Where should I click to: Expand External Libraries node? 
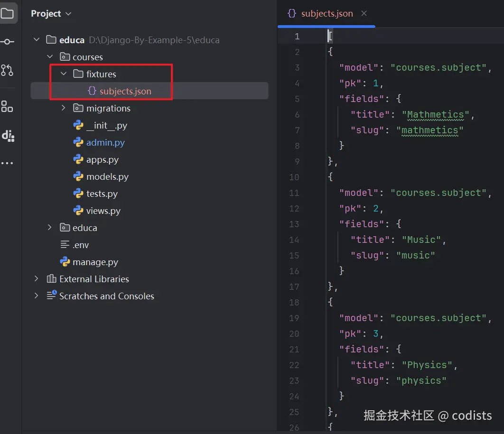(x=37, y=279)
